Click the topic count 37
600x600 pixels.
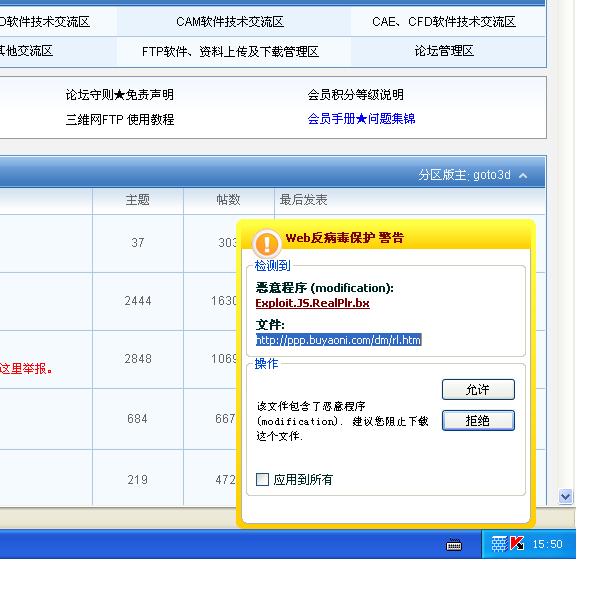(138, 243)
